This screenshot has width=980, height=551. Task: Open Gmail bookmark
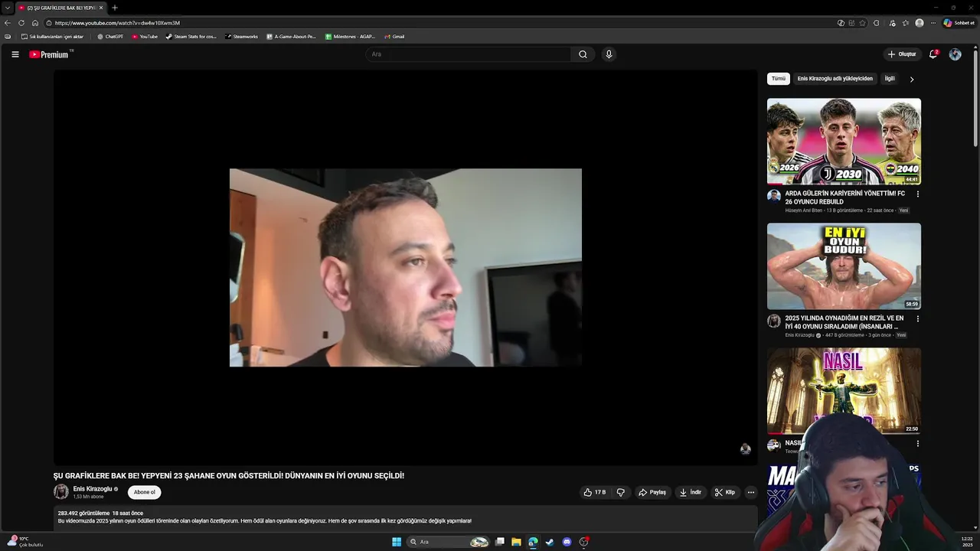pos(394,37)
